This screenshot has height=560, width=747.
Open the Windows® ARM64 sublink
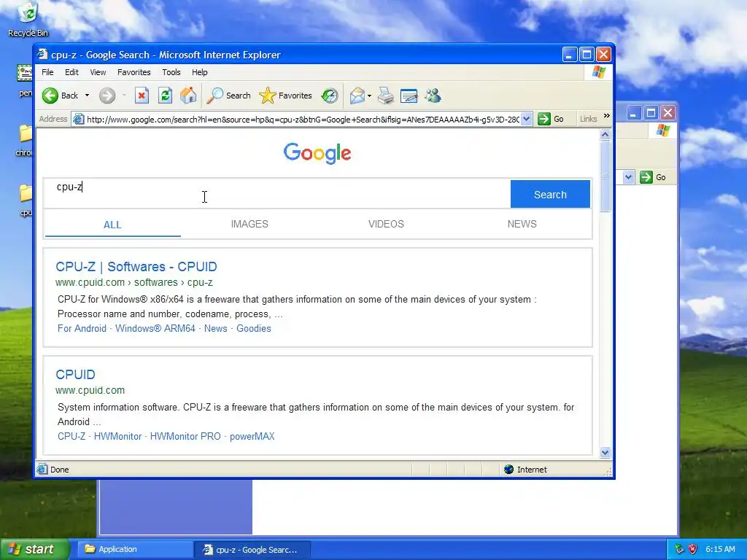[x=155, y=329]
